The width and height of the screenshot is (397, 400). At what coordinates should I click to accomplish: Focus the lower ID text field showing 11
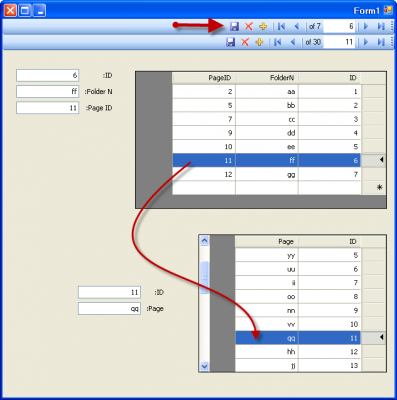(x=110, y=292)
